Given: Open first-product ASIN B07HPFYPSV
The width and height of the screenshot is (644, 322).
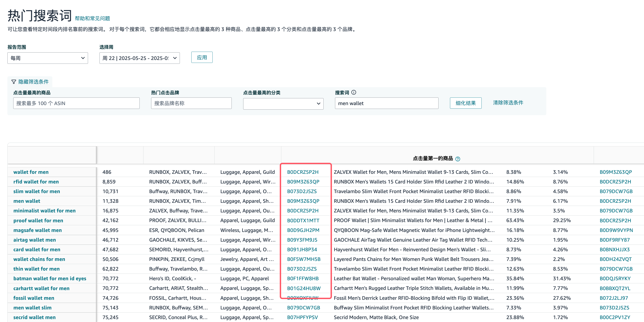Looking at the screenshot, I should coord(302,317).
